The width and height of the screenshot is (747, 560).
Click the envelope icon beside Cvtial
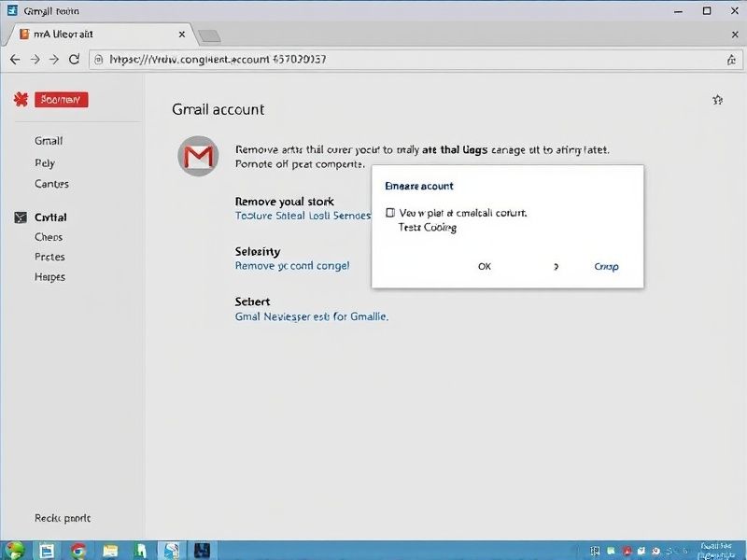point(21,217)
